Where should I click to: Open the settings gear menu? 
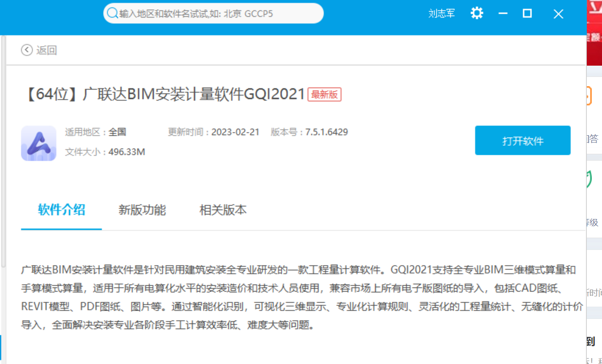(477, 13)
